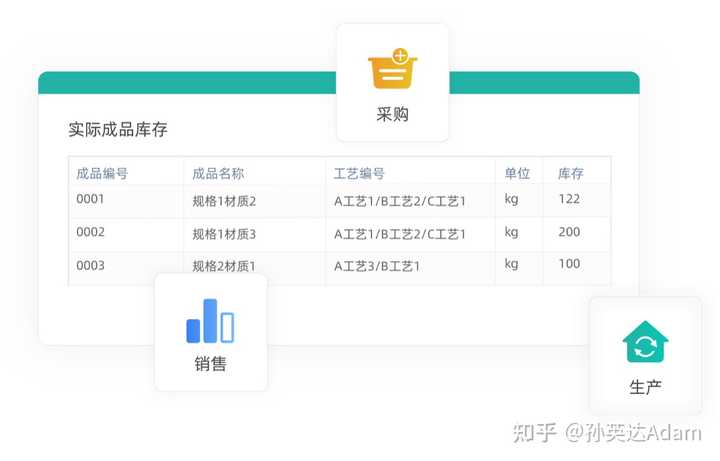Image resolution: width=720 pixels, height=461 pixels.
Task: Click the kg unit in row 0002
Action: click(x=512, y=232)
